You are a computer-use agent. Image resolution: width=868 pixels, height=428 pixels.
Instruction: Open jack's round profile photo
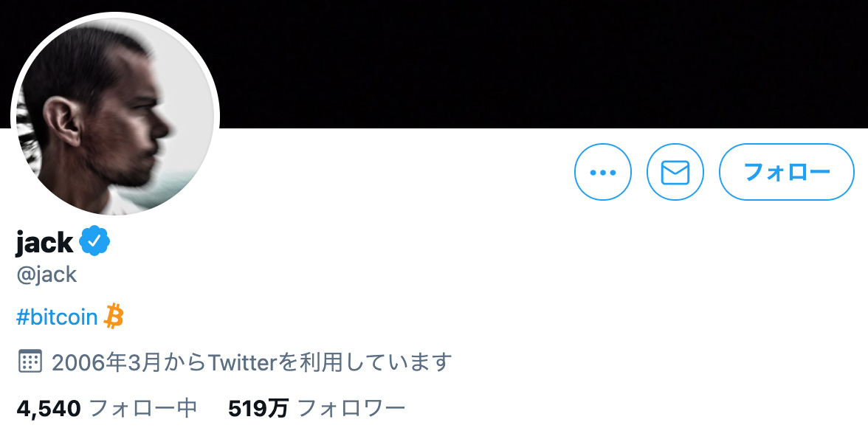[115, 117]
